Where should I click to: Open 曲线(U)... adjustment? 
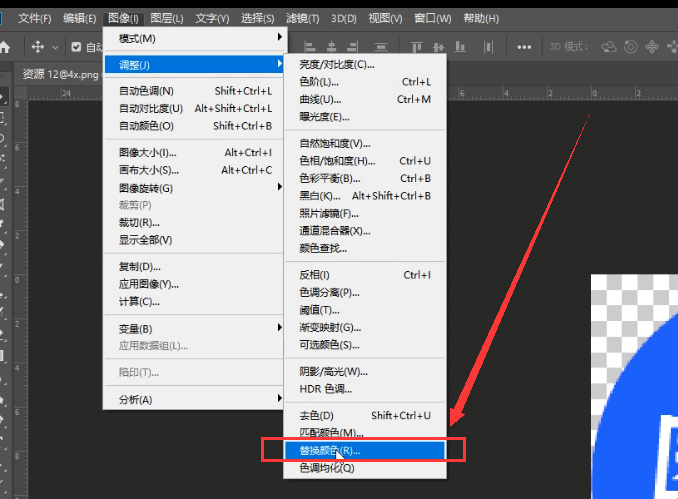tap(365, 99)
